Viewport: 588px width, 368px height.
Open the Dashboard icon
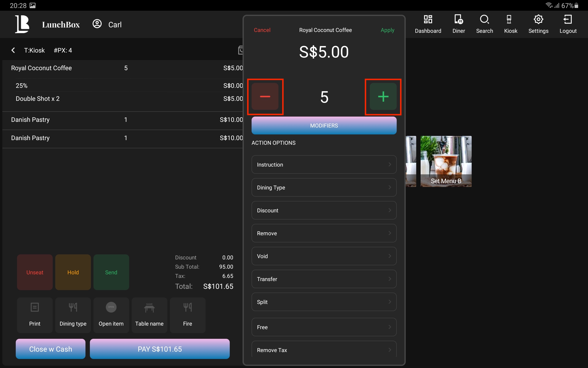428,20
